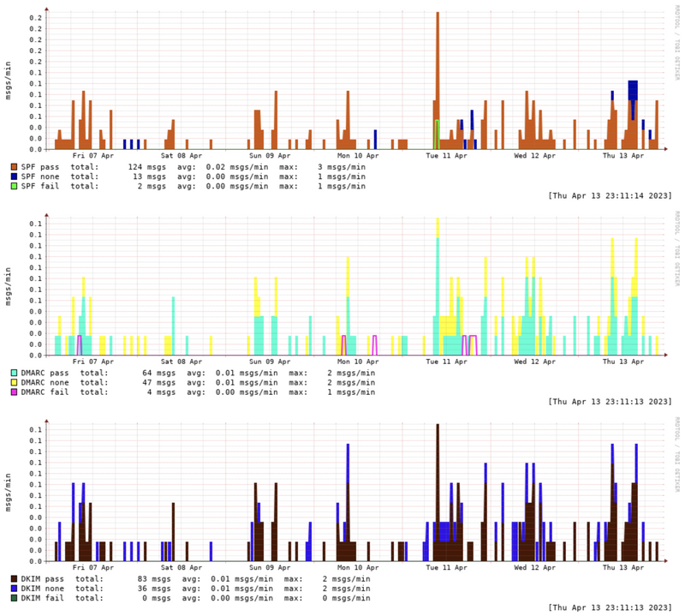Click the timestamp 'Thu Apr 13 23:11:14 2023'
Image resolution: width=685 pixels, height=616 pixels.
(x=611, y=196)
